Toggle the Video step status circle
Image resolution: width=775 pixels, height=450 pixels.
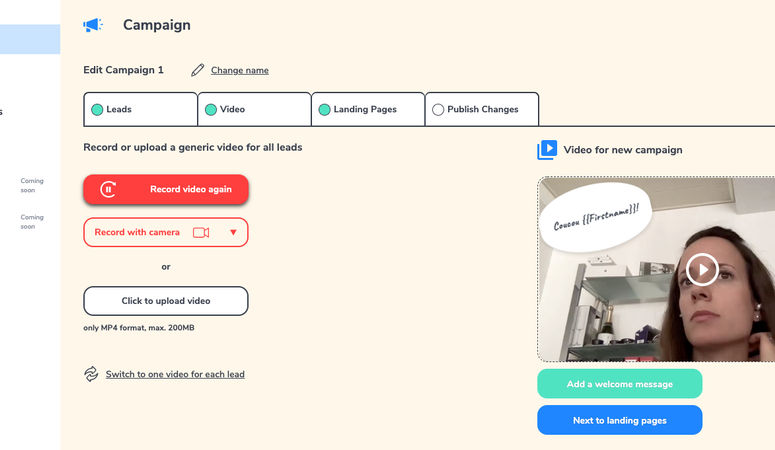[x=211, y=109]
